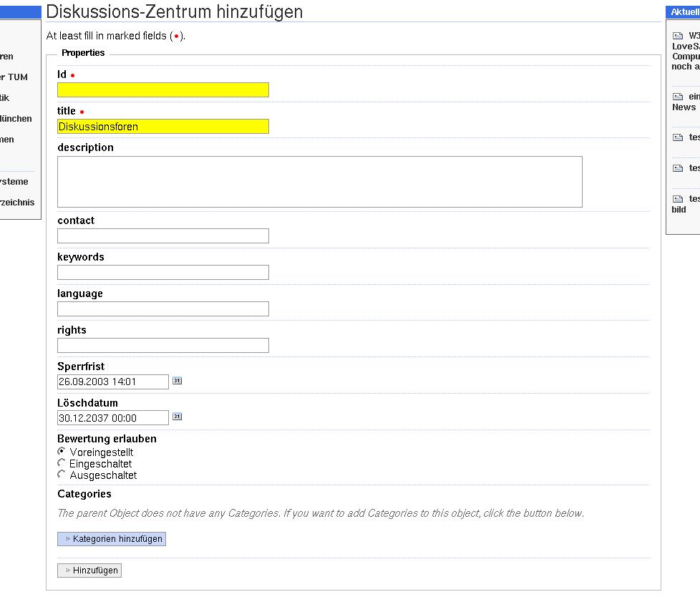Click the news icon beside the W3 item
700x597 pixels.
point(678,36)
